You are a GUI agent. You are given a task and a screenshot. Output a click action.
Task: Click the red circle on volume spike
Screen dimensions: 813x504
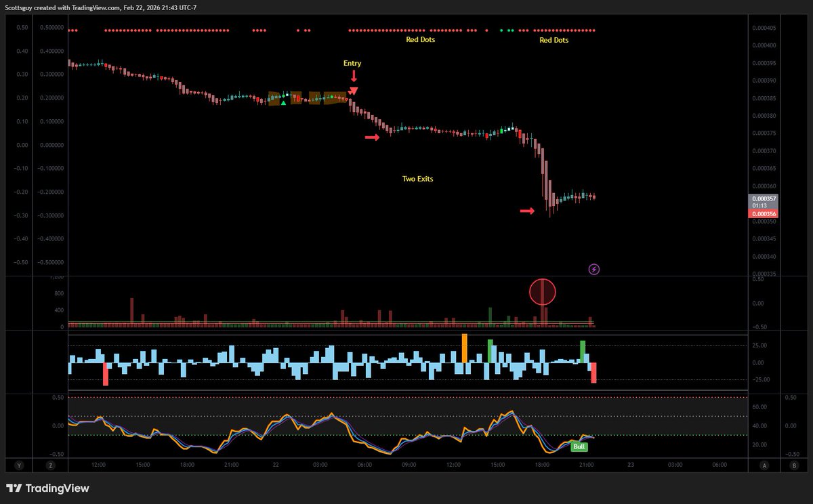pos(543,292)
